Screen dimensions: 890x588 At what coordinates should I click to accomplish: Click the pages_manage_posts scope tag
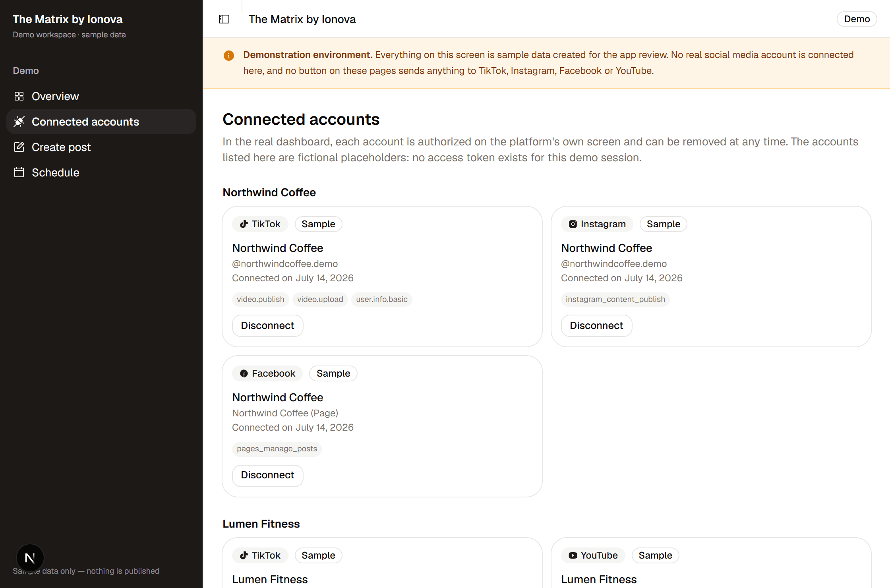(277, 449)
